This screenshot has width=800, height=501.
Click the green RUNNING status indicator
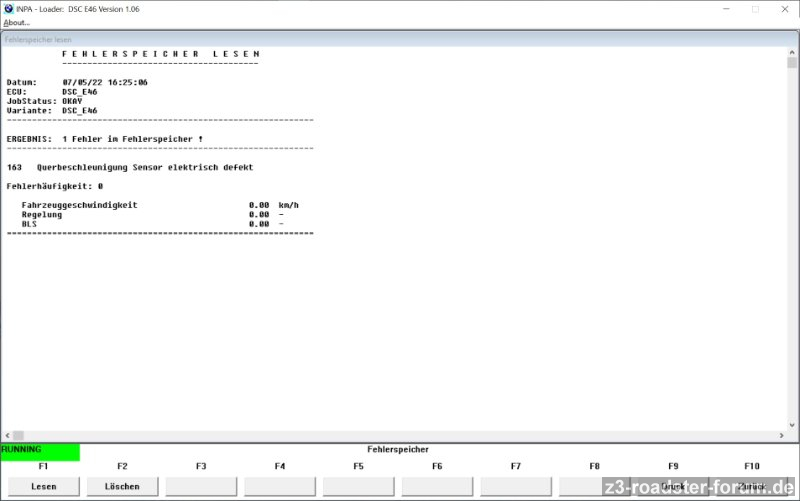[40, 450]
